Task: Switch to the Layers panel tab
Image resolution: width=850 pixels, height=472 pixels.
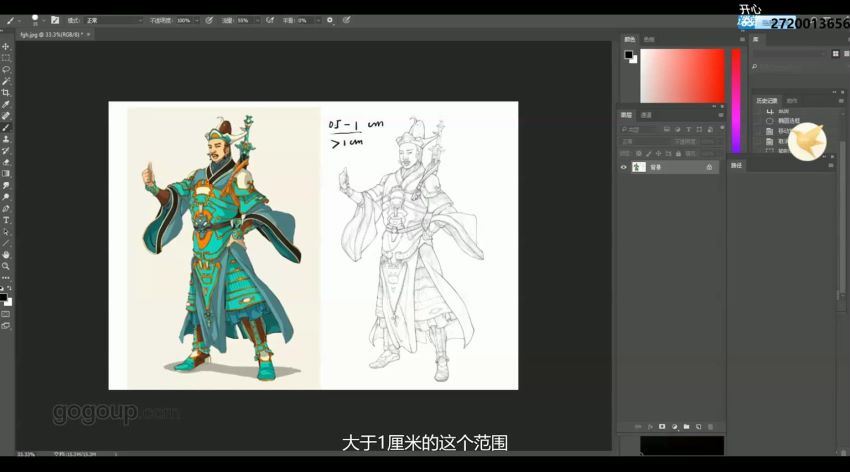Action: 626,115
